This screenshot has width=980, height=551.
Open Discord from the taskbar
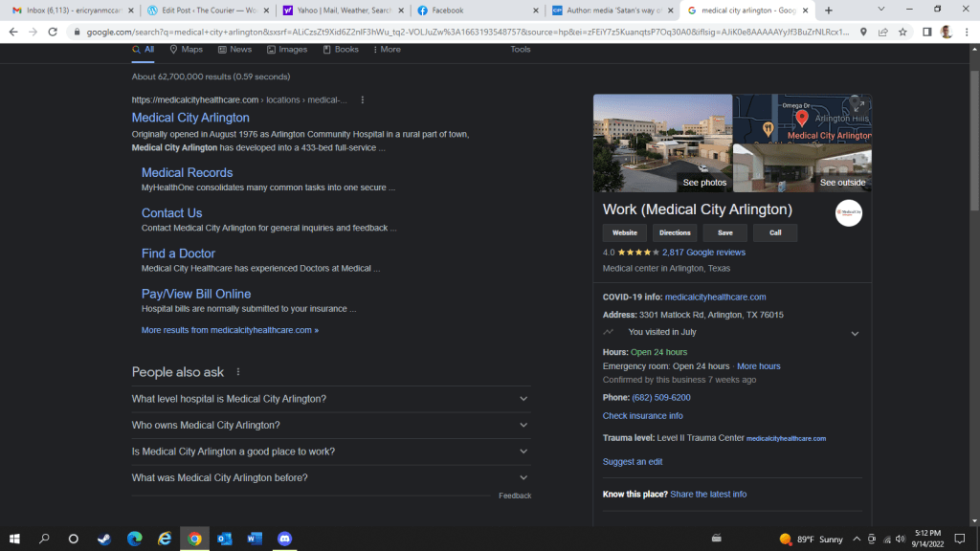click(283, 539)
